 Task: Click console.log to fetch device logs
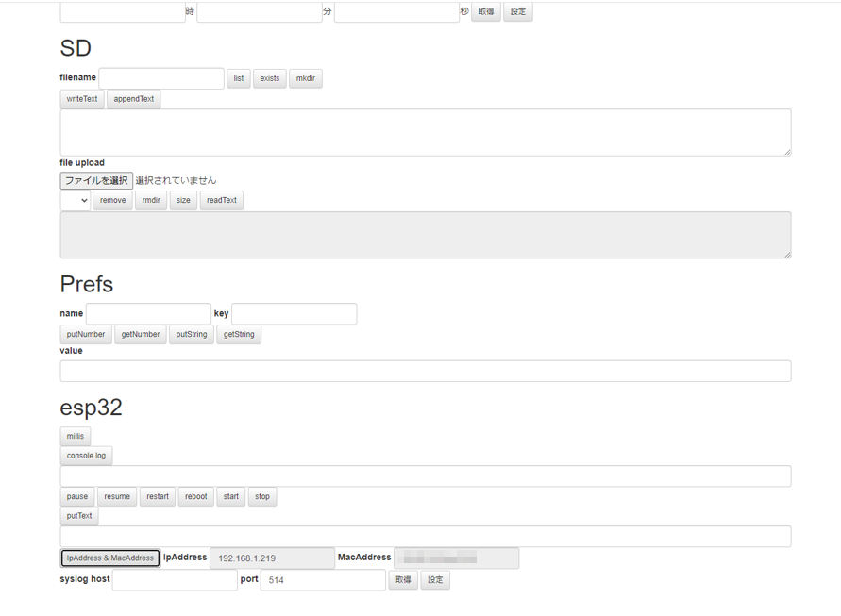[86, 456]
